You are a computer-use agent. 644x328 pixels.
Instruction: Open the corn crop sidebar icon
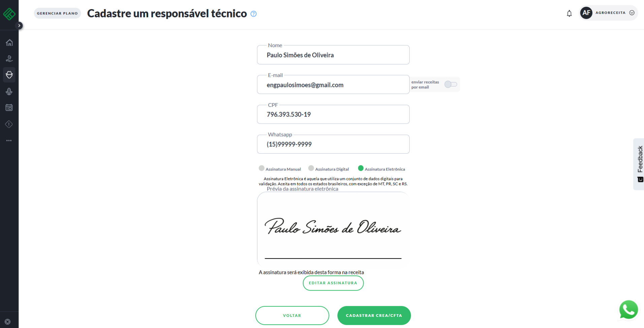(x=9, y=91)
